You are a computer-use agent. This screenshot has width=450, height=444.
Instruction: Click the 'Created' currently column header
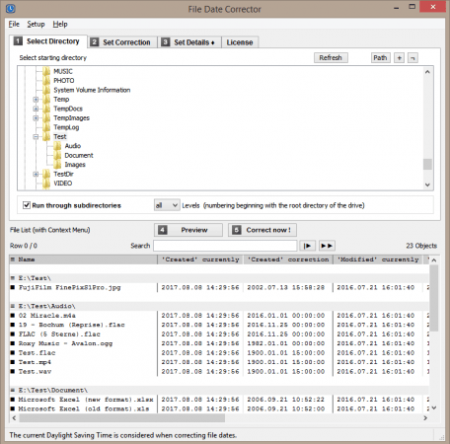click(x=201, y=259)
